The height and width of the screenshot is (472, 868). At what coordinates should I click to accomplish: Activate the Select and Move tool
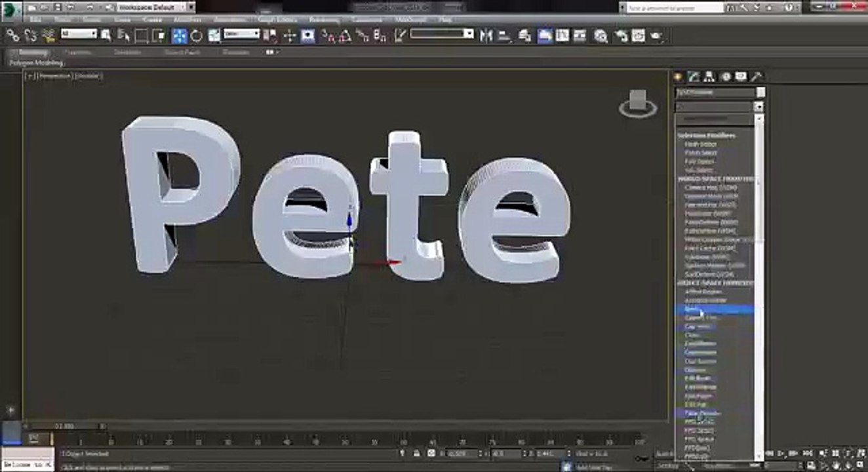click(x=179, y=35)
